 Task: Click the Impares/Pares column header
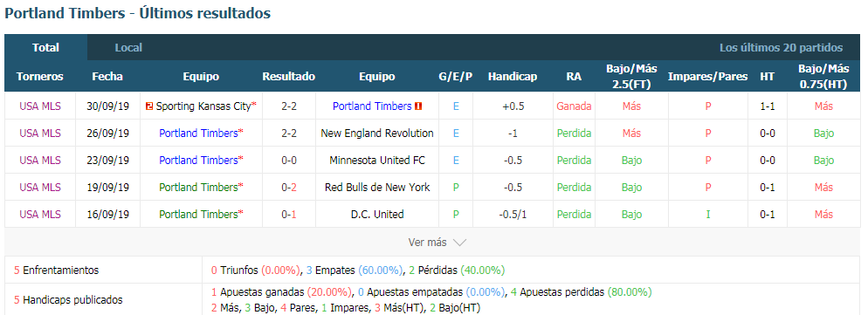(x=708, y=77)
